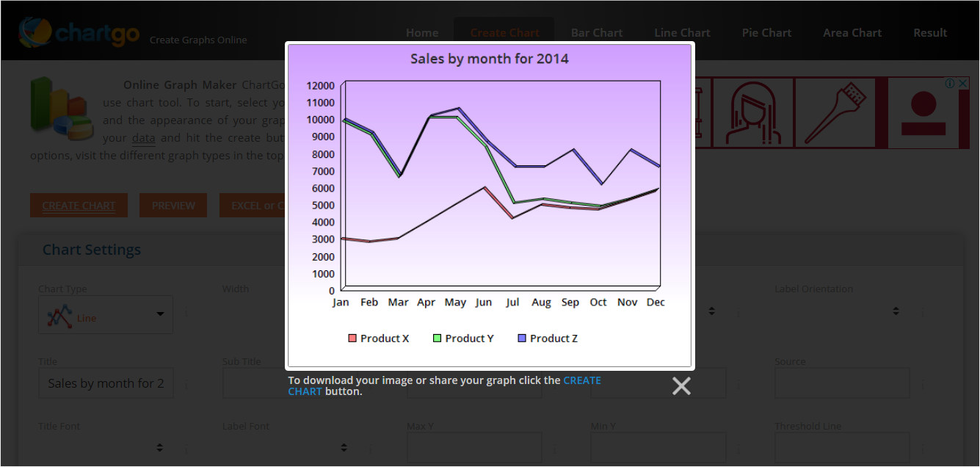The height and width of the screenshot is (467, 980).
Task: Go to the Pie Chart page
Action: [x=766, y=32]
